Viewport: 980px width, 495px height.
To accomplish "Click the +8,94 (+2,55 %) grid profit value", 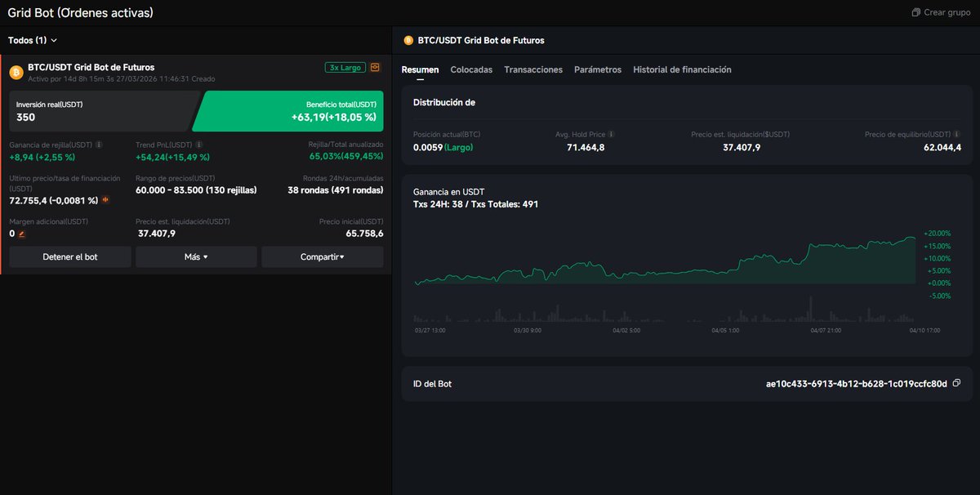I will (42, 157).
